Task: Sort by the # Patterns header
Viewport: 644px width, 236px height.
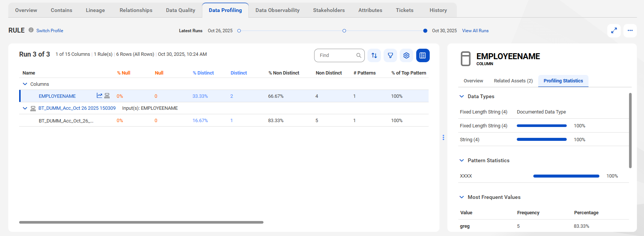Action: pyautogui.click(x=364, y=73)
